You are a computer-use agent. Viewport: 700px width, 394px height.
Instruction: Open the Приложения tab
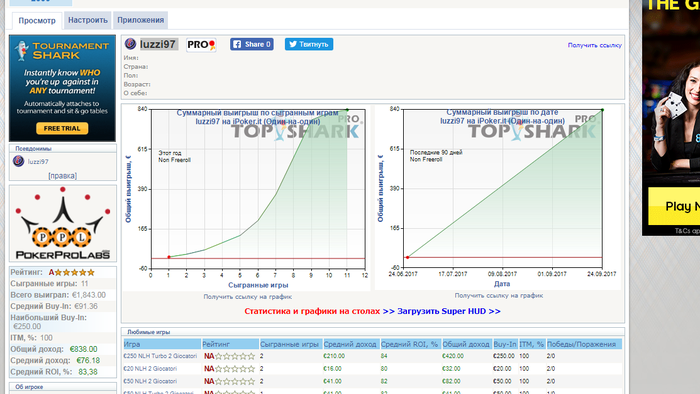pos(140,20)
